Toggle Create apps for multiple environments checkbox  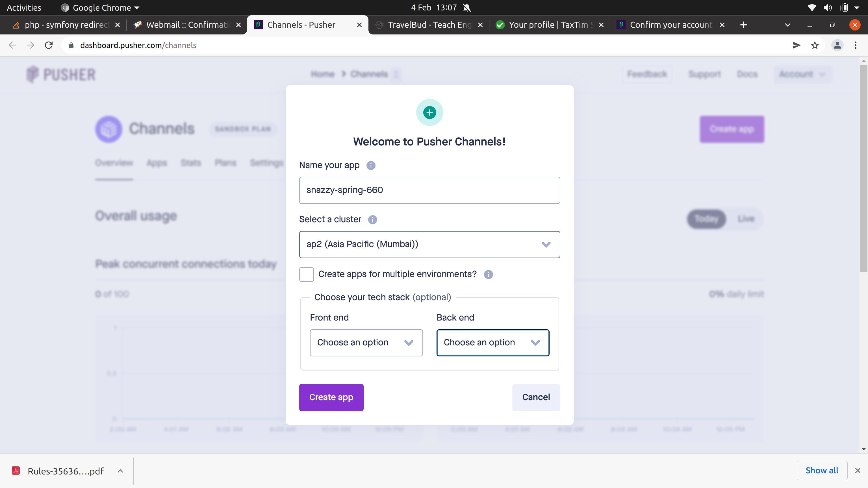pyautogui.click(x=306, y=274)
